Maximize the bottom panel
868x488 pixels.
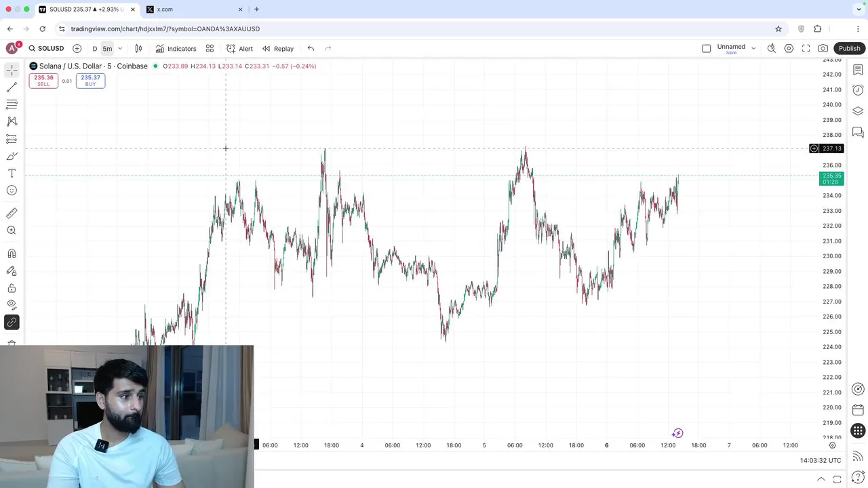[x=837, y=479]
